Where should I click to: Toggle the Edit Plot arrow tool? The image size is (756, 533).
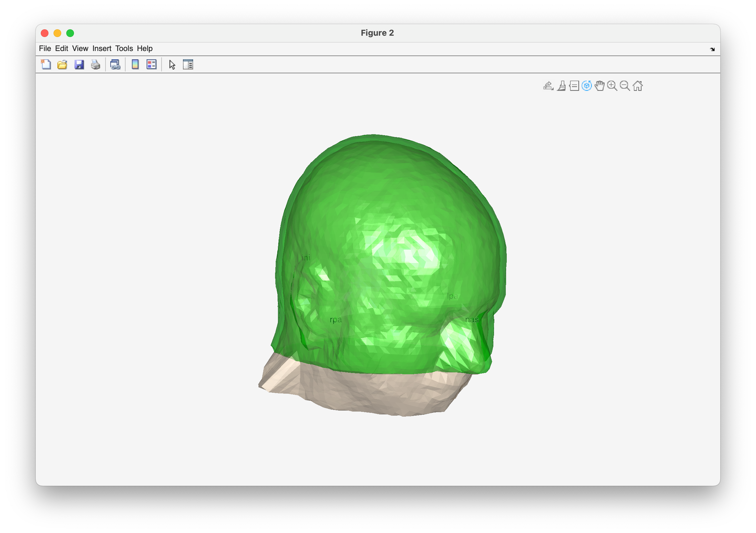click(x=172, y=64)
